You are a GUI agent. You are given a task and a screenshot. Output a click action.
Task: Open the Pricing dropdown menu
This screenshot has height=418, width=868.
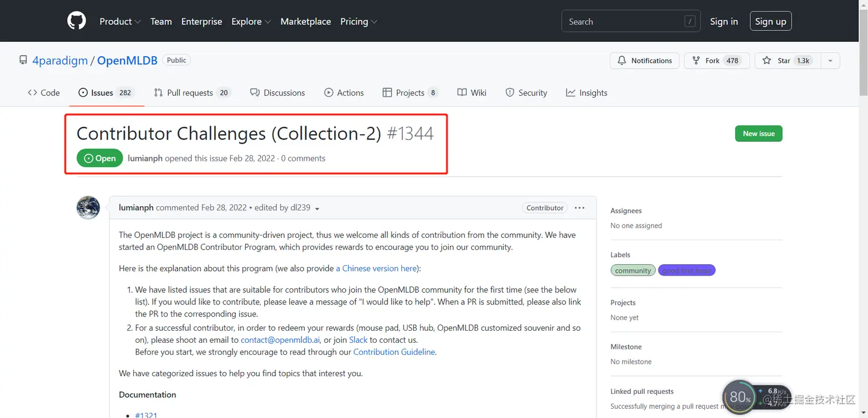(359, 21)
